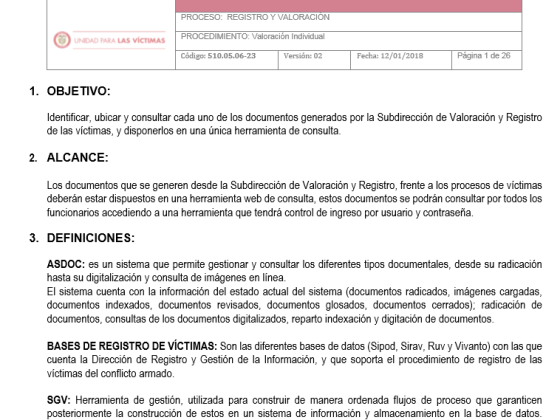
Task: Click the bold ASDOC term
Action: point(66,264)
